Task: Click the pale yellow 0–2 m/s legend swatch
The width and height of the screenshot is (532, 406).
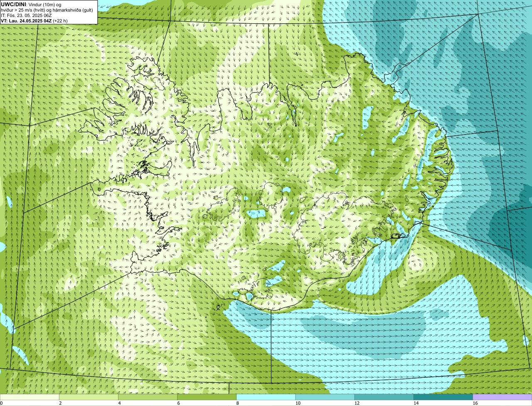Action: 30,397
